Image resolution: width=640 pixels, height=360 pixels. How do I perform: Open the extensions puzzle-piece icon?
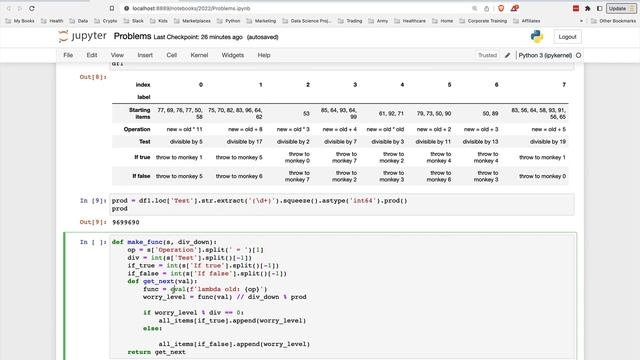[x=587, y=8]
